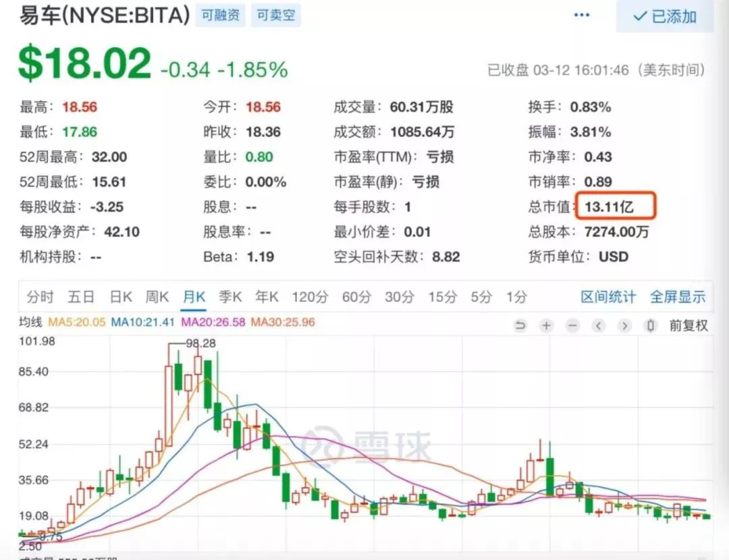The image size is (729, 560).
Task: Click the 52周最高 value 32.00
Action: pyautogui.click(x=109, y=157)
